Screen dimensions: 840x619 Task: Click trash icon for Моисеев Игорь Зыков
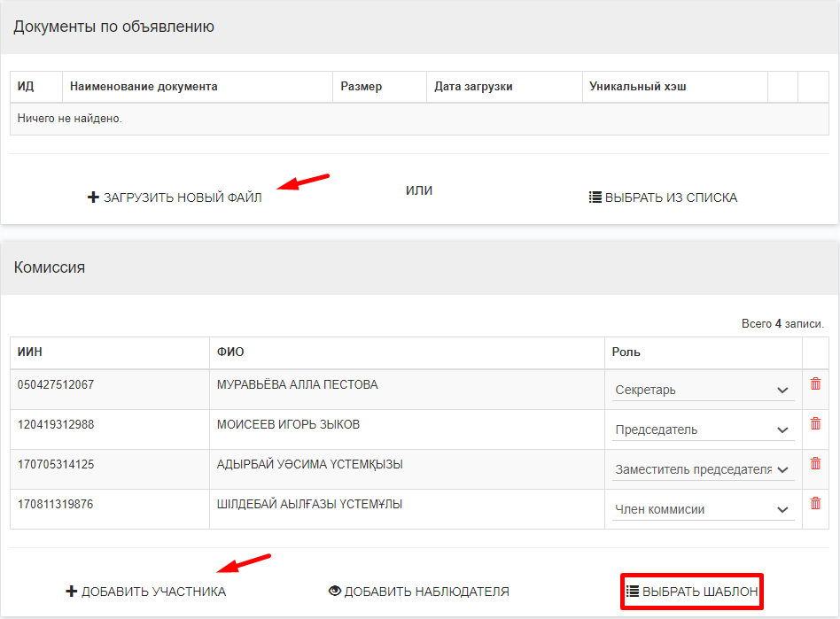815,423
